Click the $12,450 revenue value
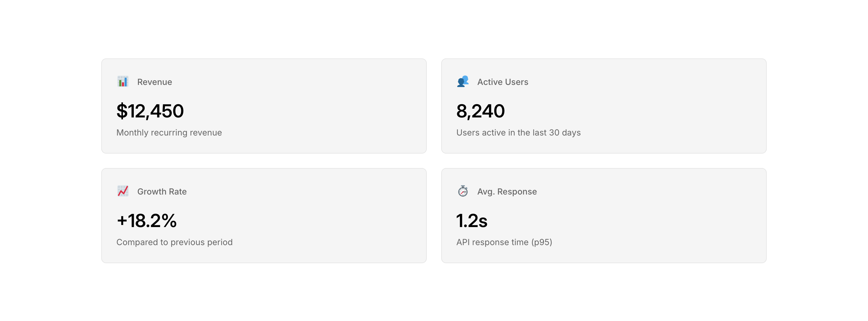 [150, 111]
